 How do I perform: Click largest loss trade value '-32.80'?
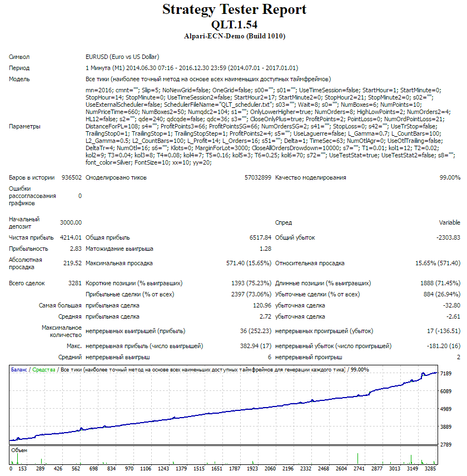coord(451,305)
